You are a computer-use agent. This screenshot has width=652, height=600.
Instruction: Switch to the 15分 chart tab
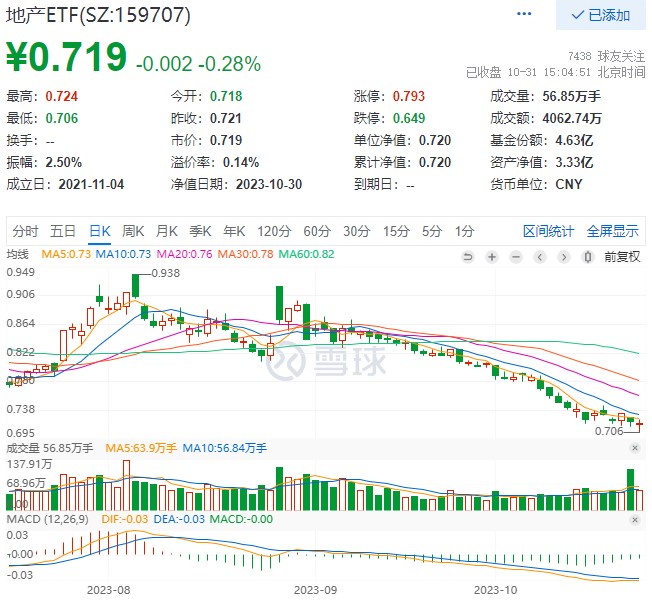click(x=396, y=231)
